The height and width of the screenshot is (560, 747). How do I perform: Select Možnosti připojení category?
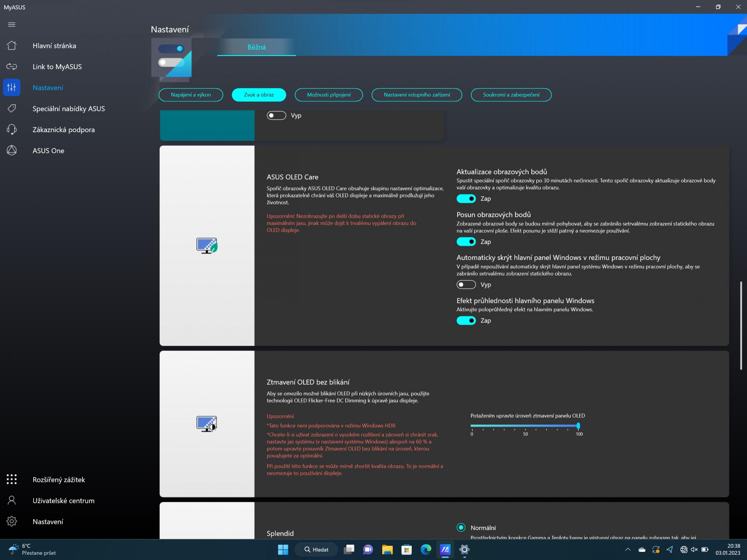click(329, 95)
